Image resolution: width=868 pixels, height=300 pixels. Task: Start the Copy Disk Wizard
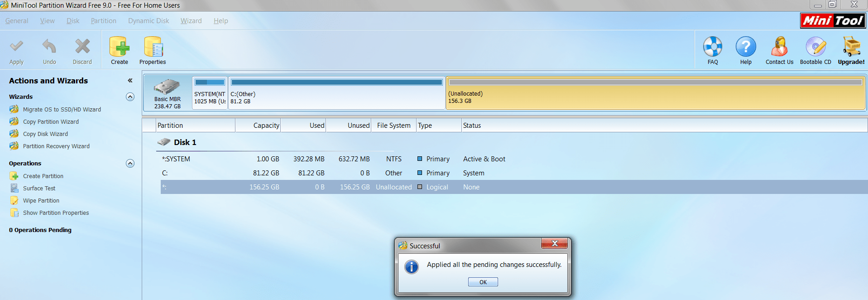45,134
